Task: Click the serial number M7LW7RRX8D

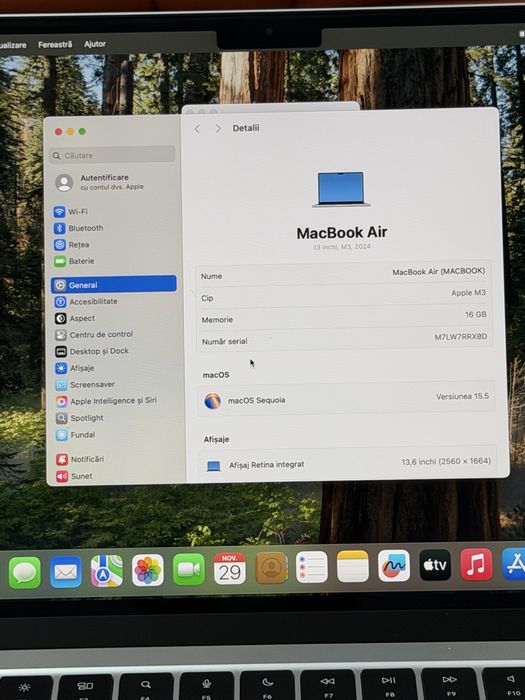Action: (461, 337)
